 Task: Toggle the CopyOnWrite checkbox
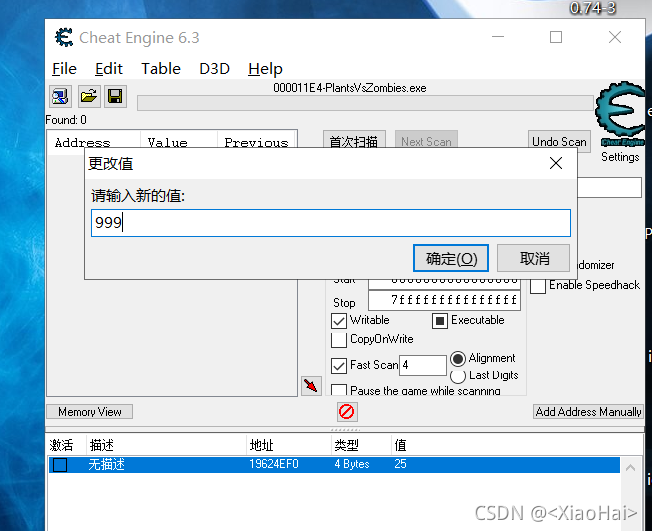point(338,340)
